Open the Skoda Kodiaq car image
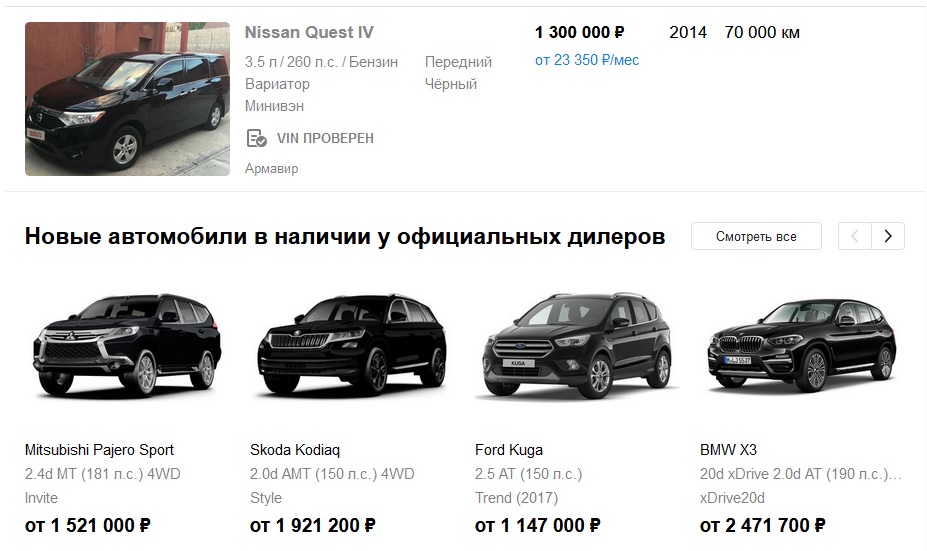The image size is (927, 551). coord(352,345)
